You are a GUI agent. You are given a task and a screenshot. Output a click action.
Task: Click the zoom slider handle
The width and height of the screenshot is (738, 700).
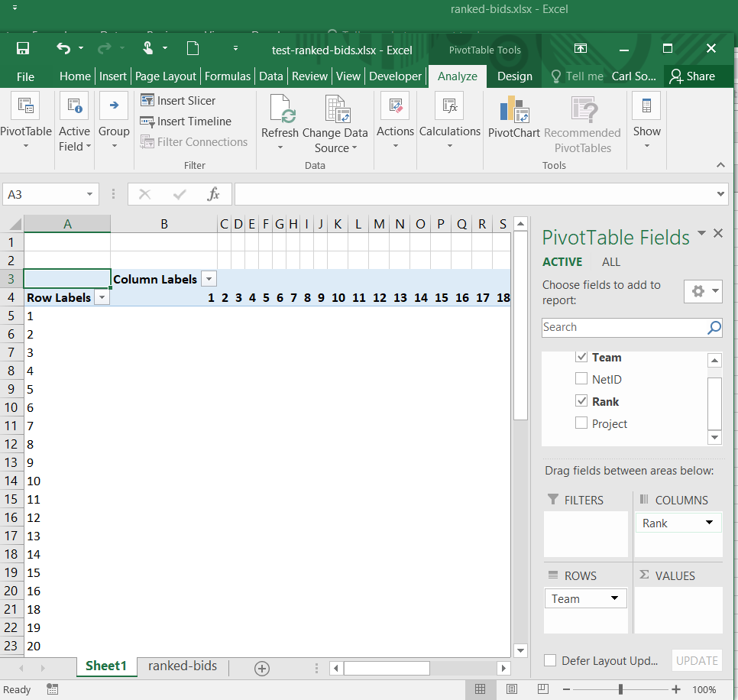620,689
